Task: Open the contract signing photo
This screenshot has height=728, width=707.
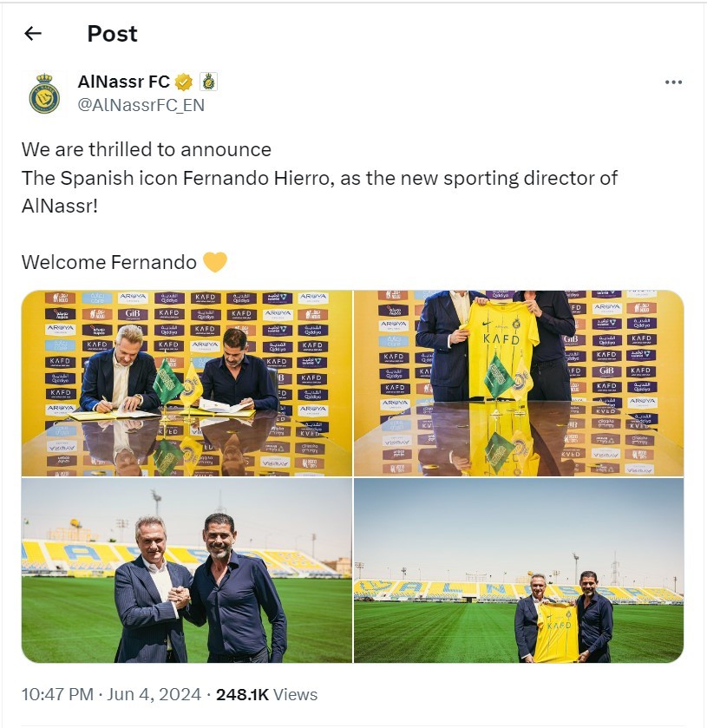Action: [187, 383]
